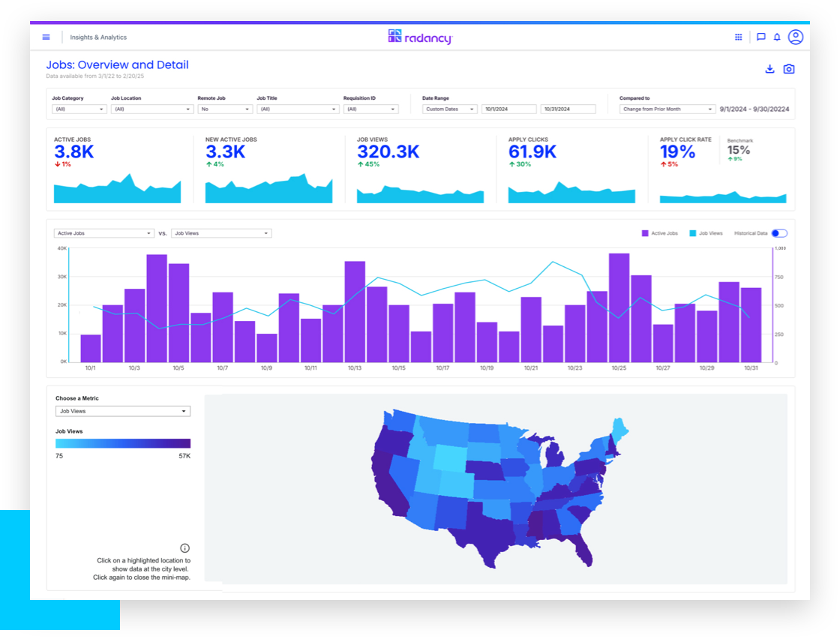This screenshot has height=639, width=840.
Task: Toggle Job Views legend series
Action: click(705, 233)
